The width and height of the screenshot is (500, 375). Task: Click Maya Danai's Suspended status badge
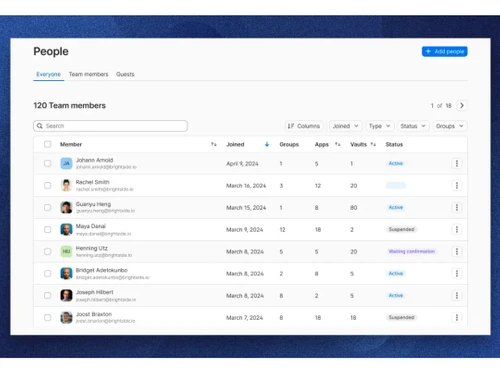[x=401, y=229]
